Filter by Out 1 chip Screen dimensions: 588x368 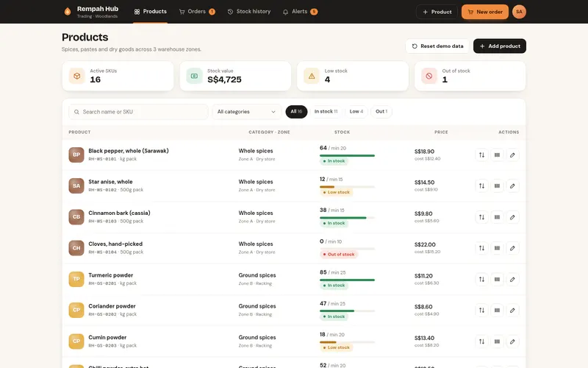pos(381,112)
